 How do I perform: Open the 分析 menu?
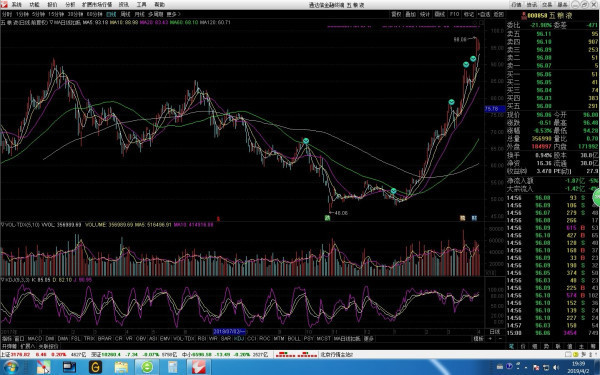tap(70, 5)
